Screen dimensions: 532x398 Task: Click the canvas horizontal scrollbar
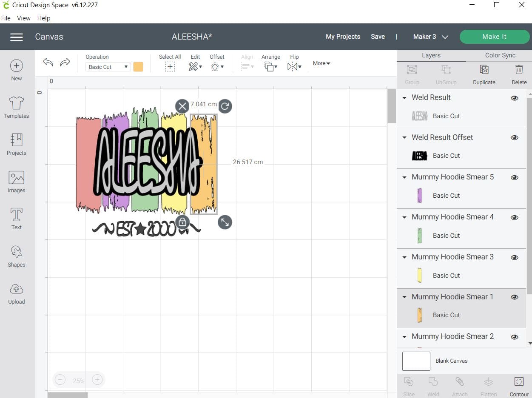click(68, 395)
